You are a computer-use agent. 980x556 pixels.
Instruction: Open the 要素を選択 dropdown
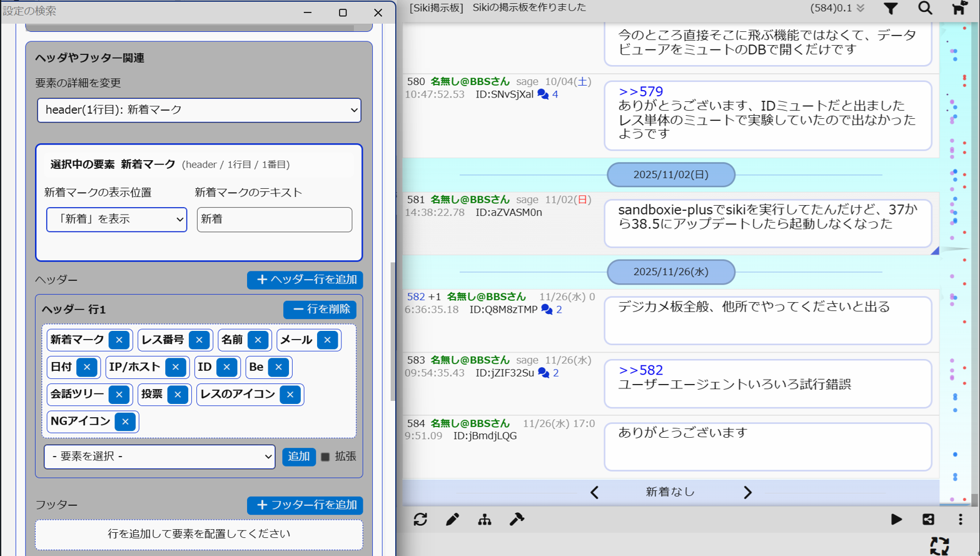tap(159, 457)
